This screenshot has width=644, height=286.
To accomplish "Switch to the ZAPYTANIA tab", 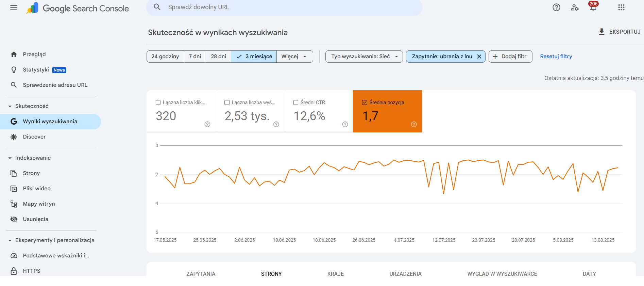I will [x=201, y=274].
